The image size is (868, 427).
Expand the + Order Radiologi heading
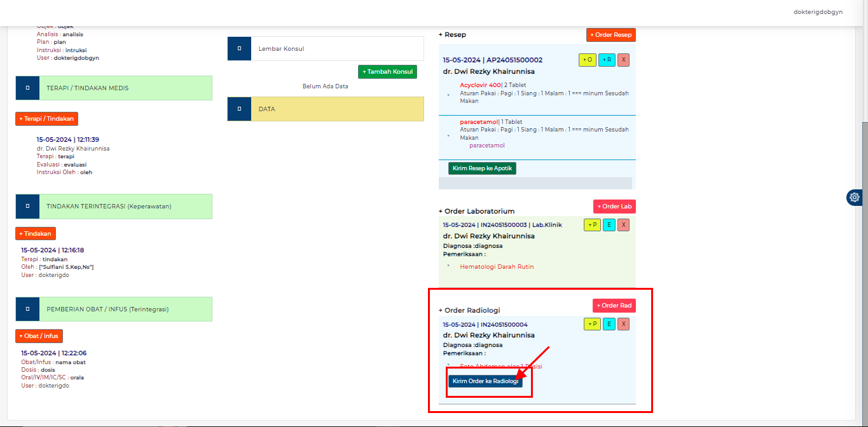click(469, 310)
